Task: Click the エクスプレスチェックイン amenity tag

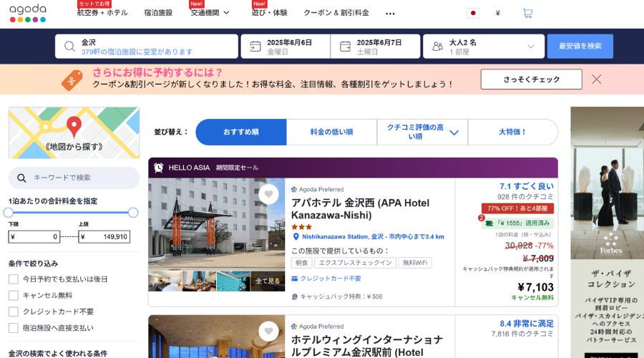Action: [355, 263]
